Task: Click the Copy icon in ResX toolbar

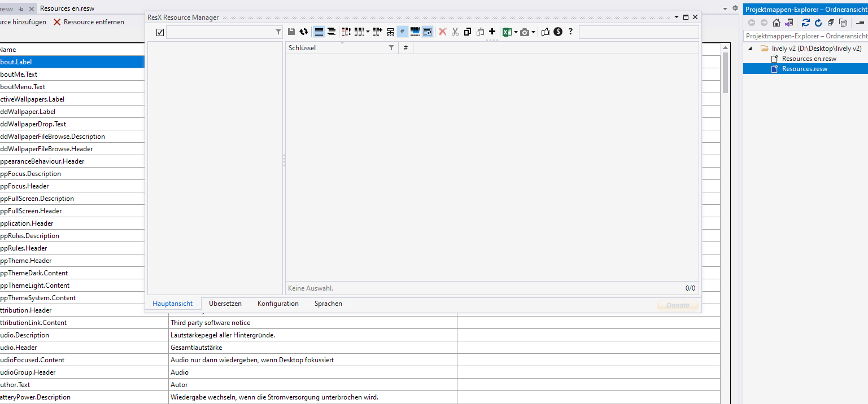Action: [467, 32]
